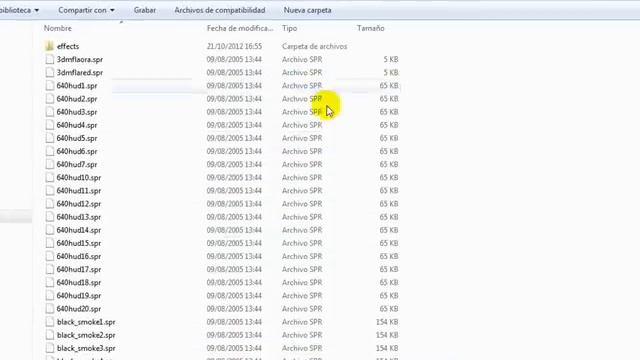Select the 3dmflaora.spr file icon

click(x=50, y=60)
